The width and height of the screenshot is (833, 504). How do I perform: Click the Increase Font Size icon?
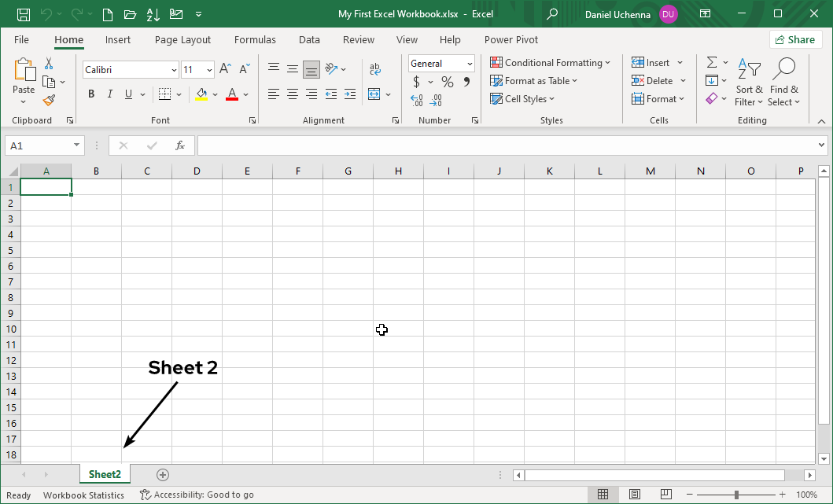coord(225,68)
